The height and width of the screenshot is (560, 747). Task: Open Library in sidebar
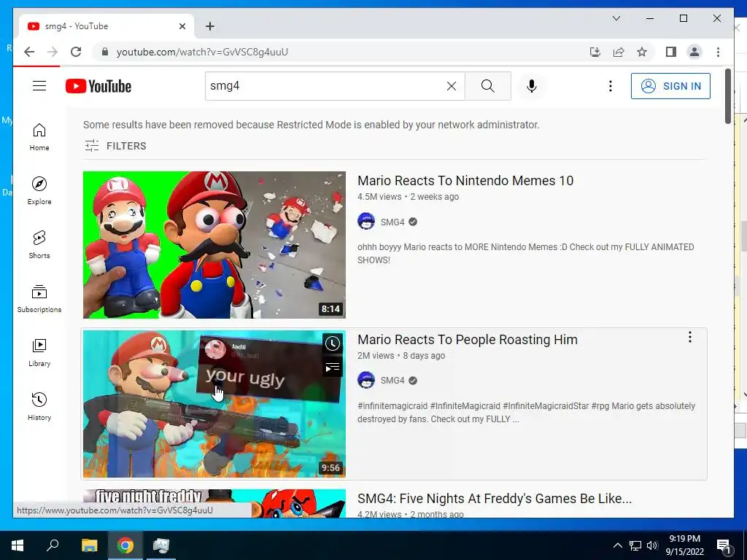tap(39, 353)
